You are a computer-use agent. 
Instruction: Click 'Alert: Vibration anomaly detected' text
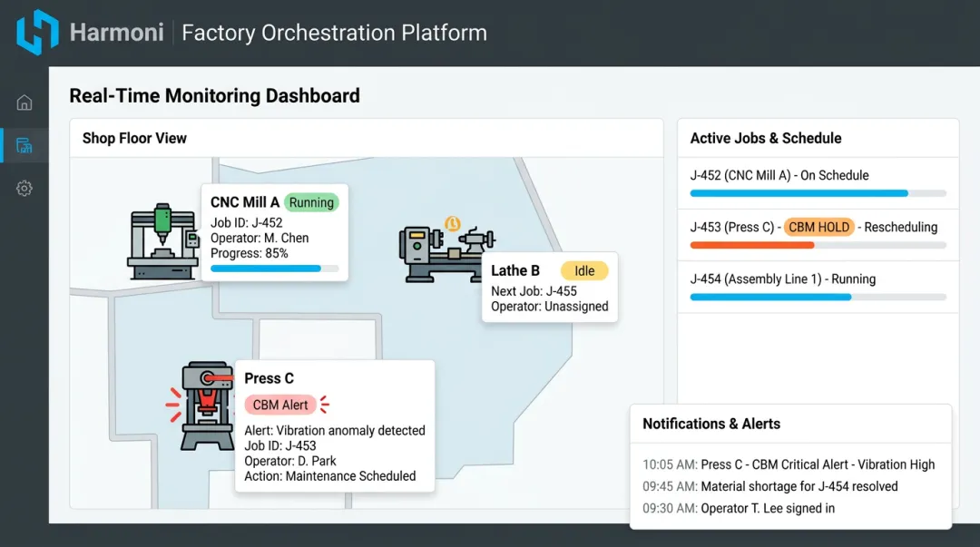click(334, 431)
